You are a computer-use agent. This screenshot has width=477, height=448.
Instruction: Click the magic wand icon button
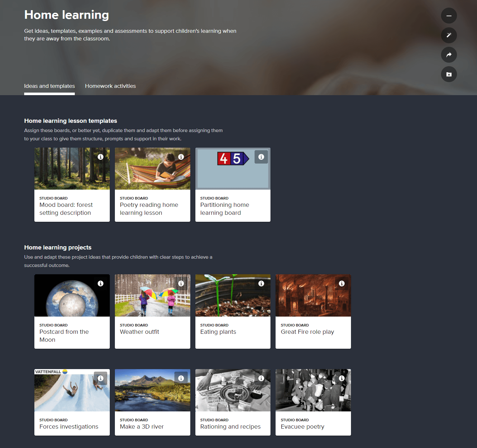449,35
